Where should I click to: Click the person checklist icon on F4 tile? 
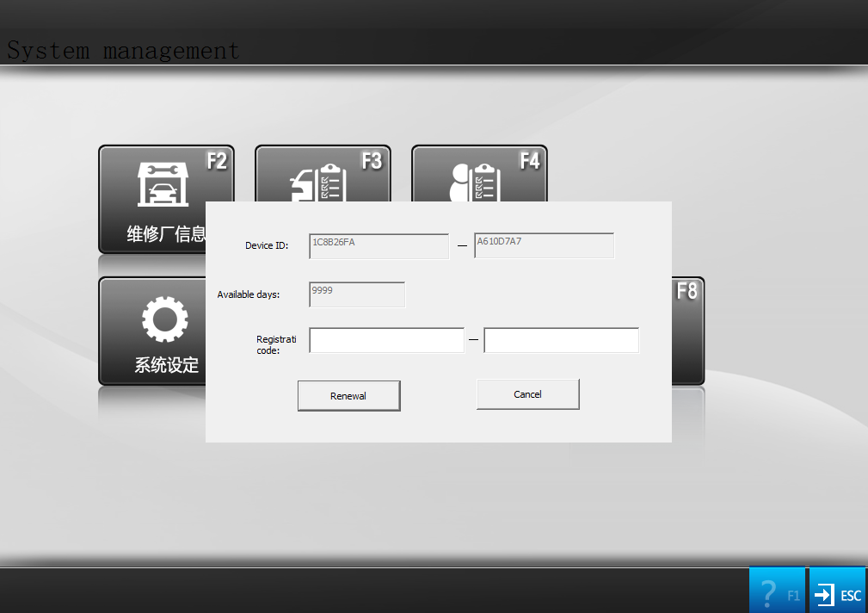point(476,181)
